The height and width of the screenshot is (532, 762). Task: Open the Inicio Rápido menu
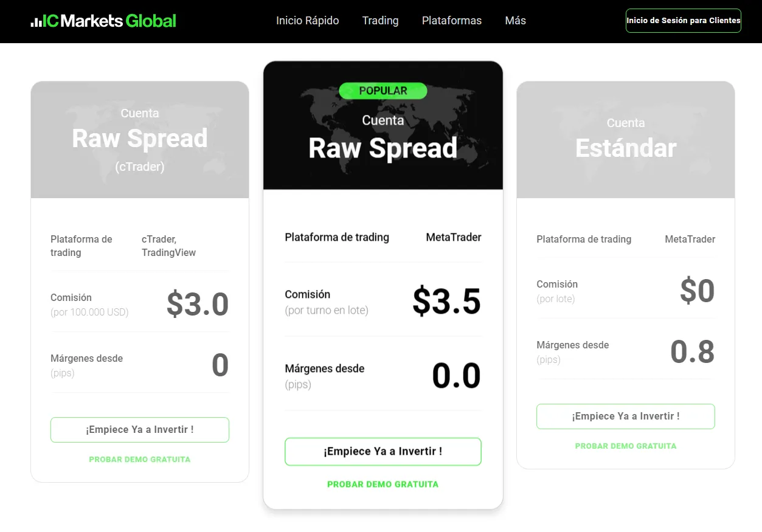pyautogui.click(x=308, y=21)
